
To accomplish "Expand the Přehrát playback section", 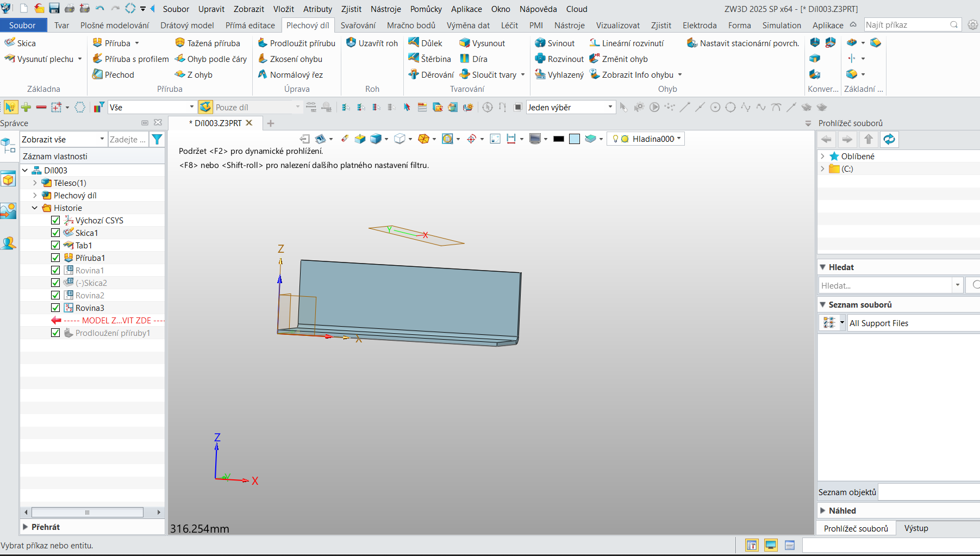I will pyautogui.click(x=26, y=527).
